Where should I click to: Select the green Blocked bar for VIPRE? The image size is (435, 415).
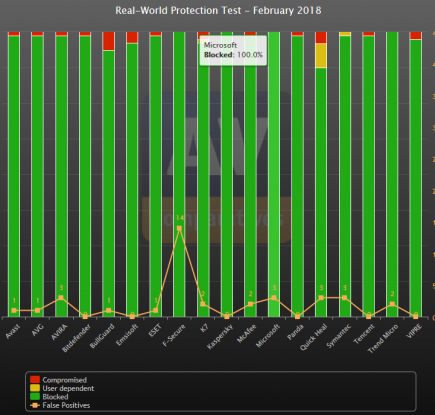(416, 178)
